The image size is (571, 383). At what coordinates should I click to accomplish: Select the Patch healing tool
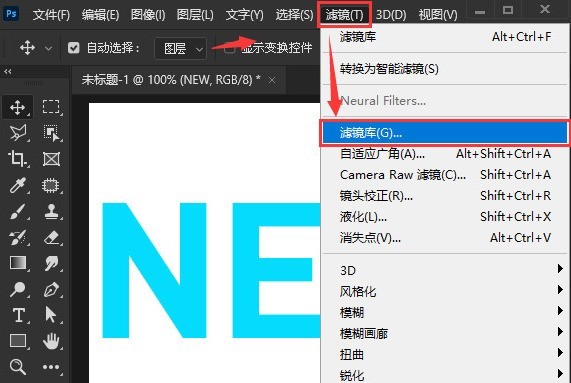click(x=51, y=185)
